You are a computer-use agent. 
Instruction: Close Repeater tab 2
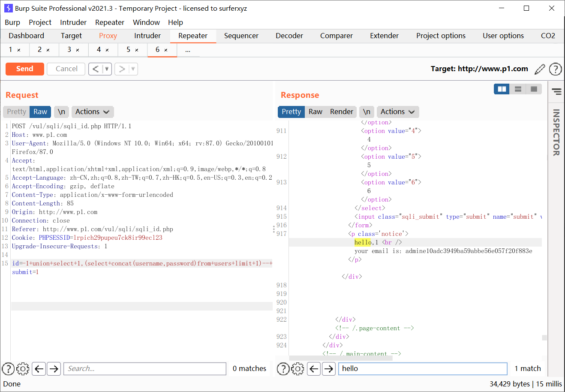click(48, 50)
